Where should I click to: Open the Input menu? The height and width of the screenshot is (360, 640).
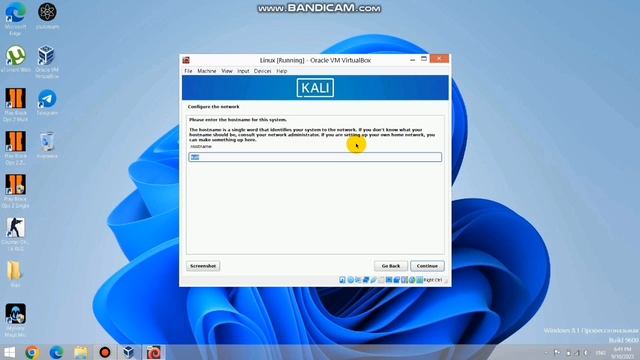pos(243,71)
